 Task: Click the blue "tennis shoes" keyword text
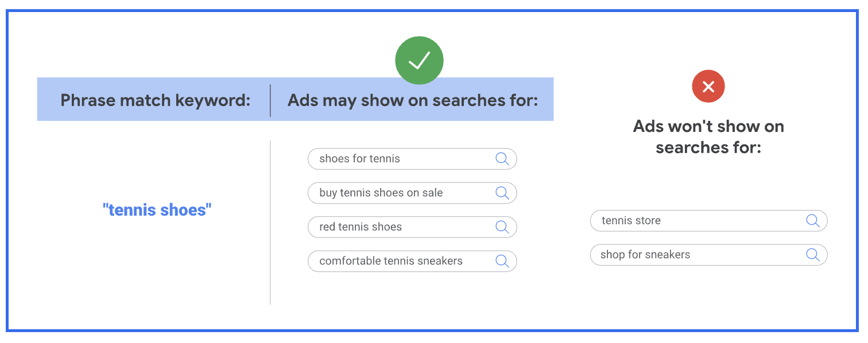click(x=157, y=210)
